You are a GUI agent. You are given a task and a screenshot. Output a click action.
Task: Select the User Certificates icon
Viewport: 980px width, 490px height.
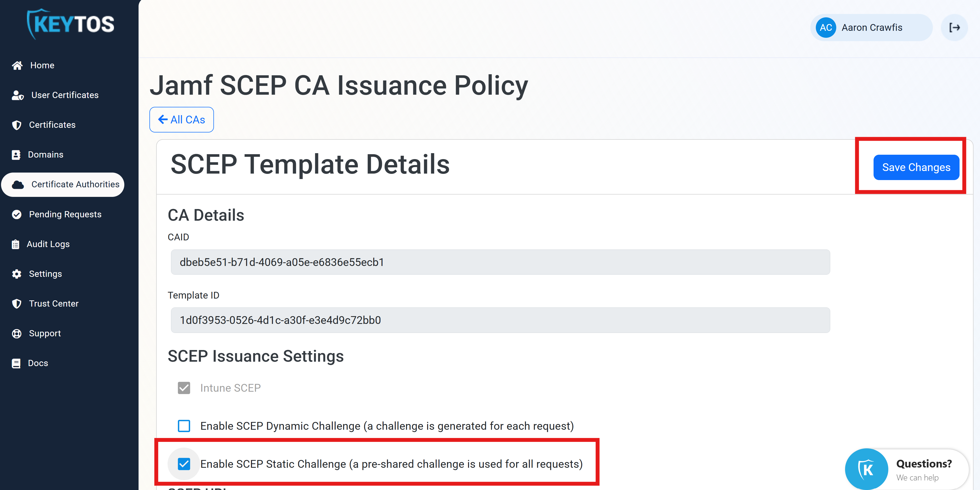coord(17,95)
